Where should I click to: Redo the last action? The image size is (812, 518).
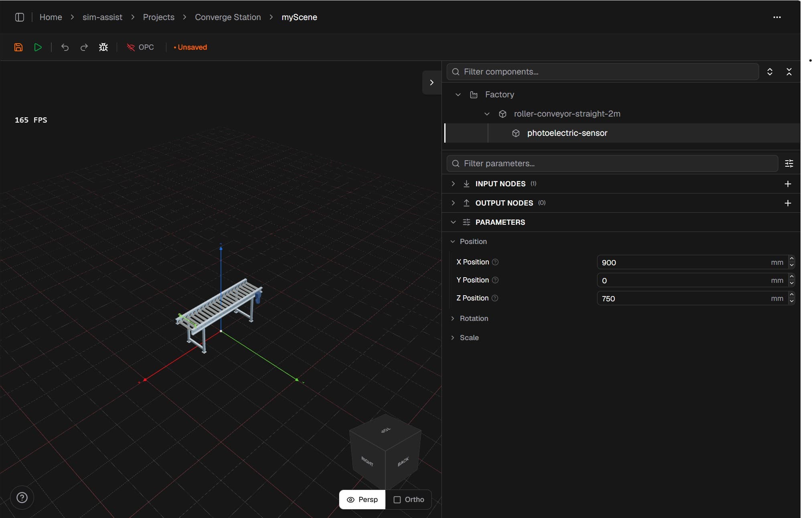(84, 47)
